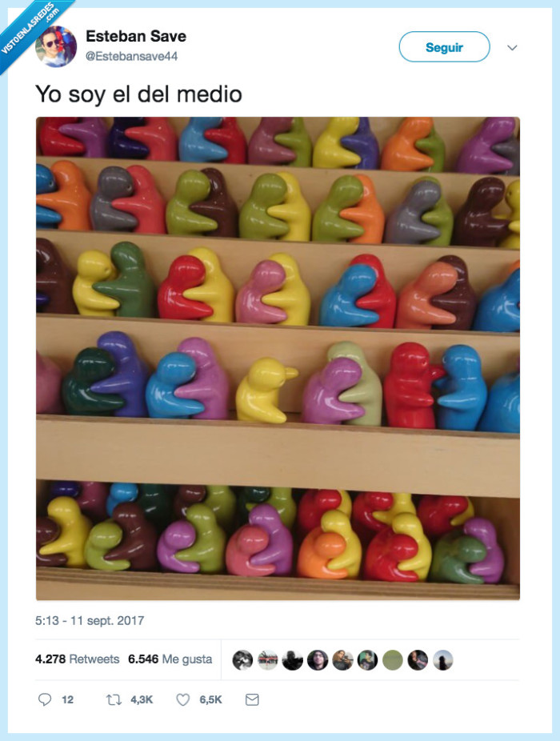Click the envelope direct message icon

[252, 699]
